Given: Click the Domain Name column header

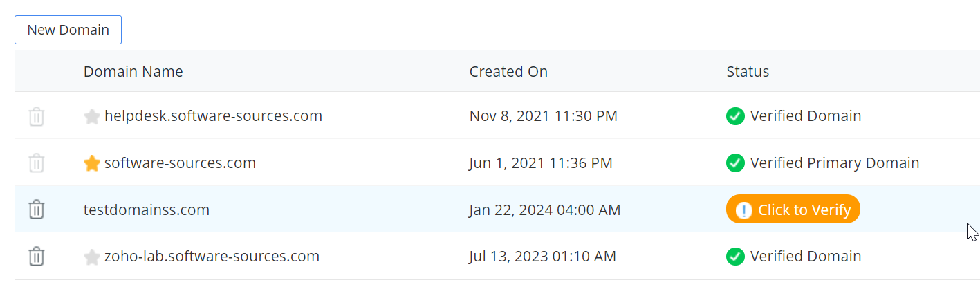Looking at the screenshot, I should tap(133, 72).
